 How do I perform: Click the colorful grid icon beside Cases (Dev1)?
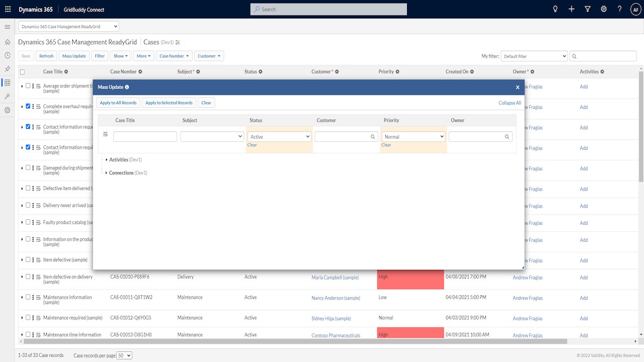[178, 43]
